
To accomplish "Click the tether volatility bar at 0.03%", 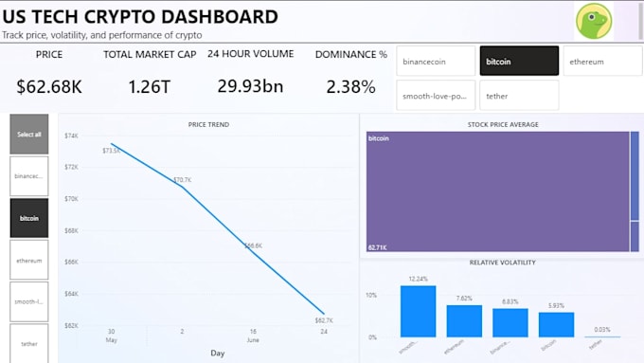I will [x=602, y=336].
